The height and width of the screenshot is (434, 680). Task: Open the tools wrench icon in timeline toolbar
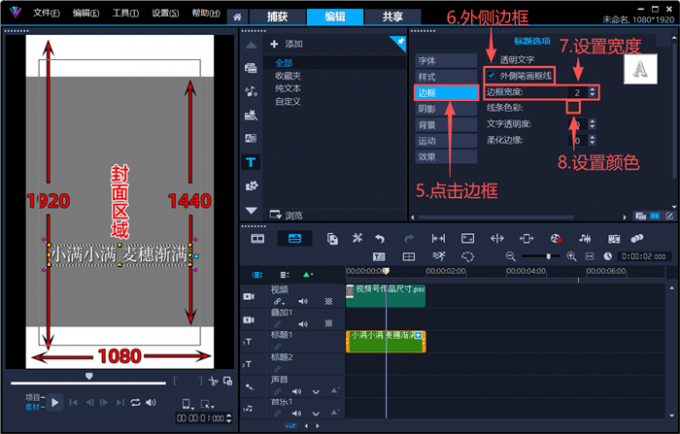[357, 238]
